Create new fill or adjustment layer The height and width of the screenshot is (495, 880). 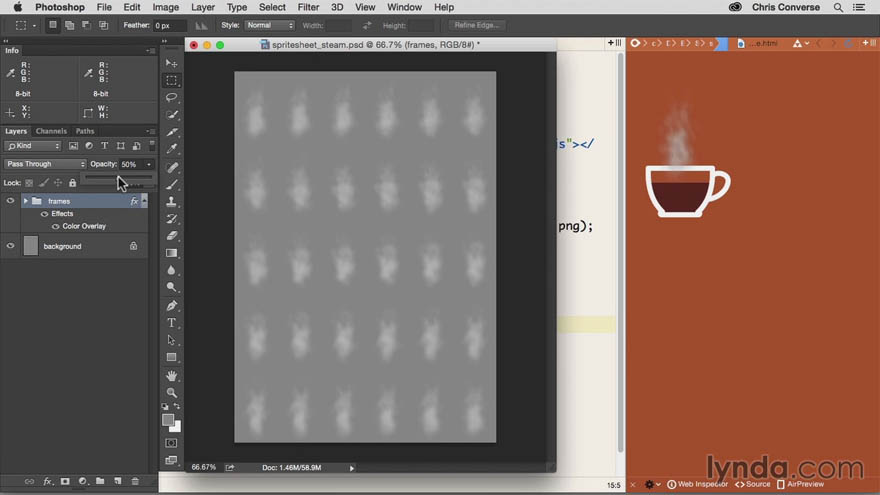click(x=83, y=482)
